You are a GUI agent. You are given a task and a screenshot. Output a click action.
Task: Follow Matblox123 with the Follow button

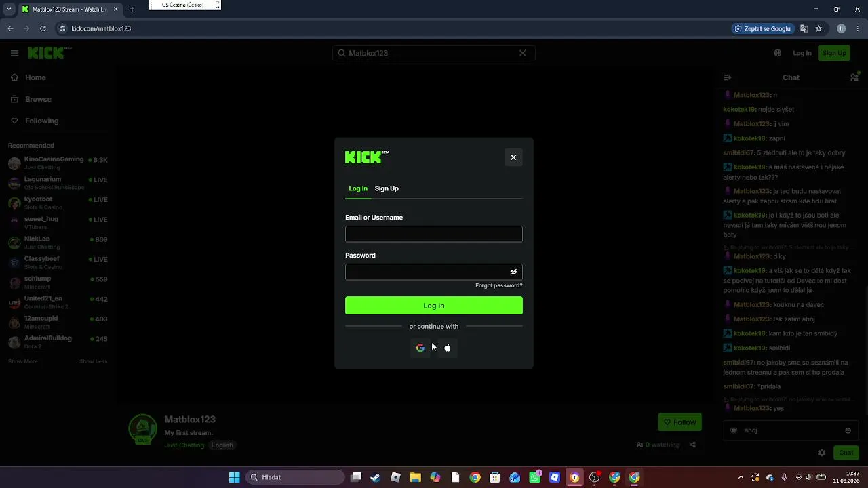[x=679, y=422]
